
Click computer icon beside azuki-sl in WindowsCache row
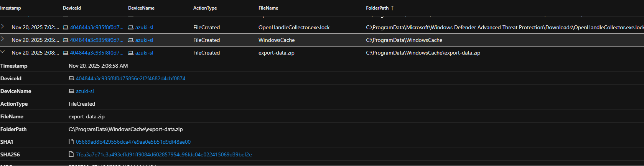131,40
